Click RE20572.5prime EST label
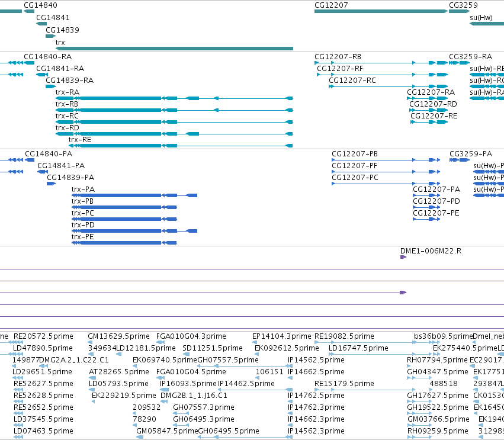504x440 pixels. coord(43,336)
